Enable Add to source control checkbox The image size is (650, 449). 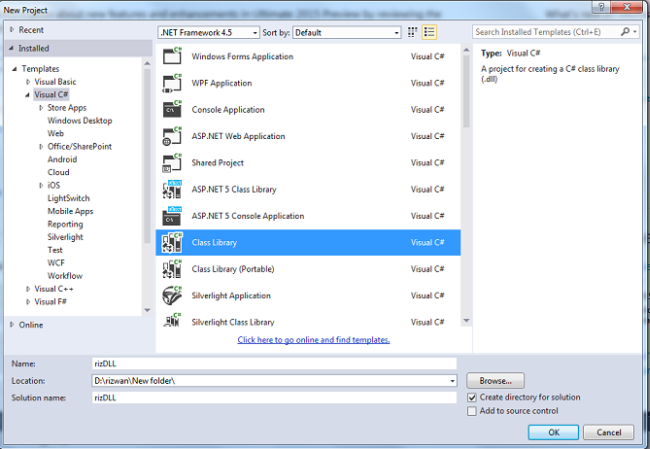(x=472, y=411)
